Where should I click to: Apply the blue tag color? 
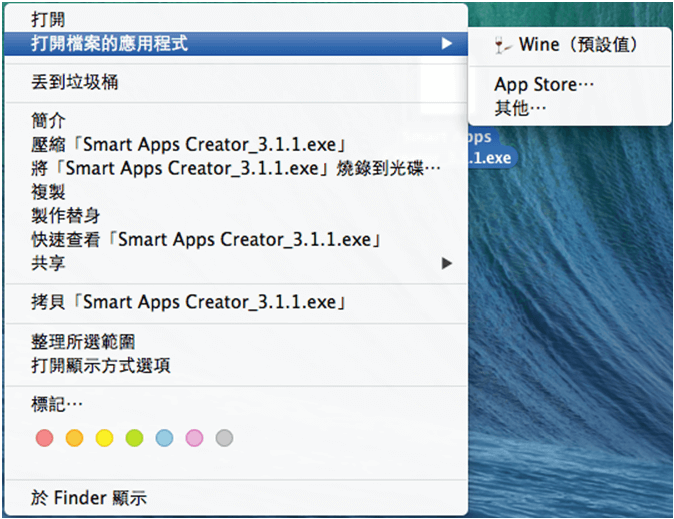[165, 438]
